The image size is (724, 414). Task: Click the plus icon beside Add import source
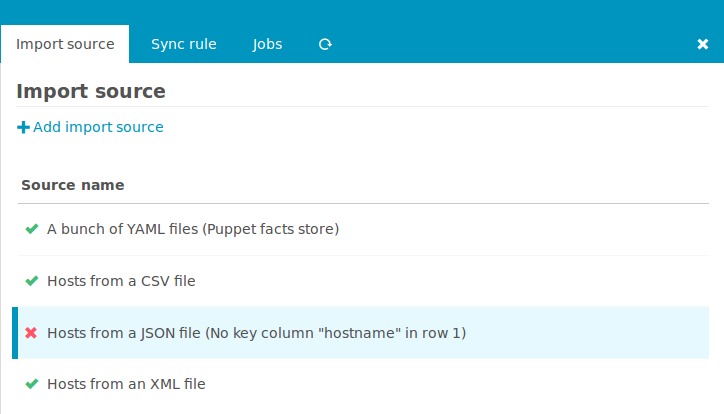click(x=23, y=127)
